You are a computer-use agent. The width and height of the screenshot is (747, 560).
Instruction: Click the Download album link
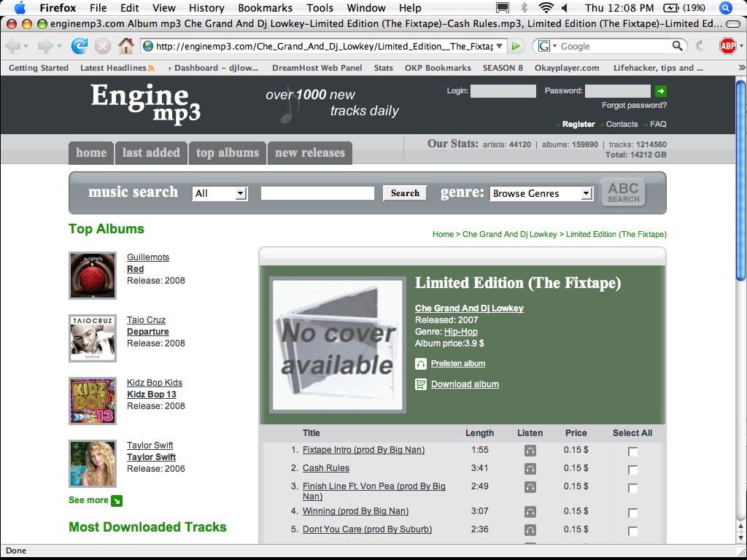[x=465, y=384]
